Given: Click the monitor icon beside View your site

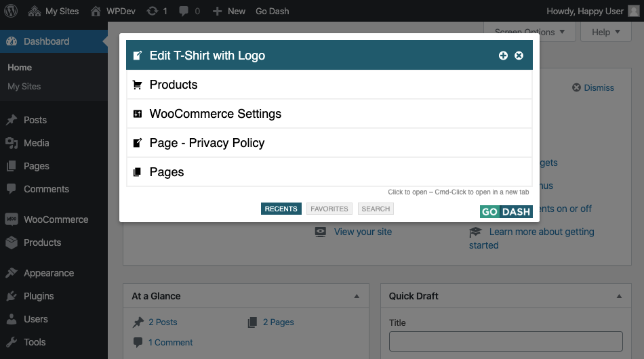Looking at the screenshot, I should click(x=321, y=232).
